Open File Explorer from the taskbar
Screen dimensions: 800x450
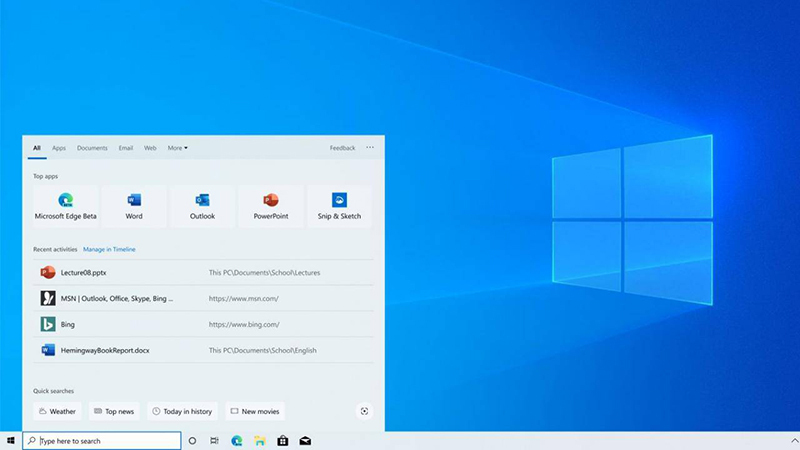coord(260,441)
